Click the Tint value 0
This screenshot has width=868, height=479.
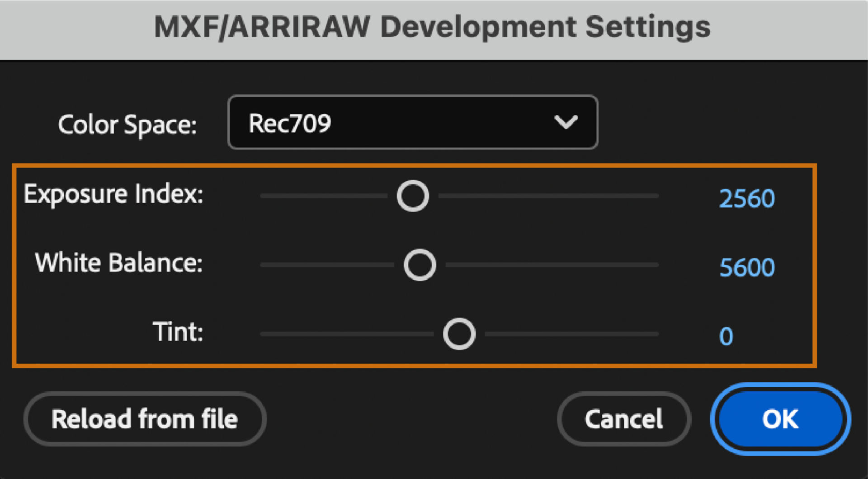(x=726, y=336)
